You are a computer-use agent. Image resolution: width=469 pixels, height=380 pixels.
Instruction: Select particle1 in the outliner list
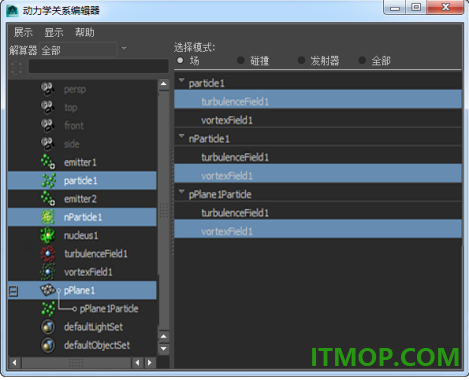(82, 181)
